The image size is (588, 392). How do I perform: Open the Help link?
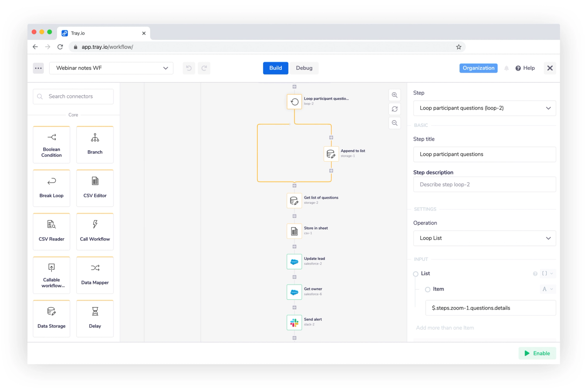pos(525,68)
